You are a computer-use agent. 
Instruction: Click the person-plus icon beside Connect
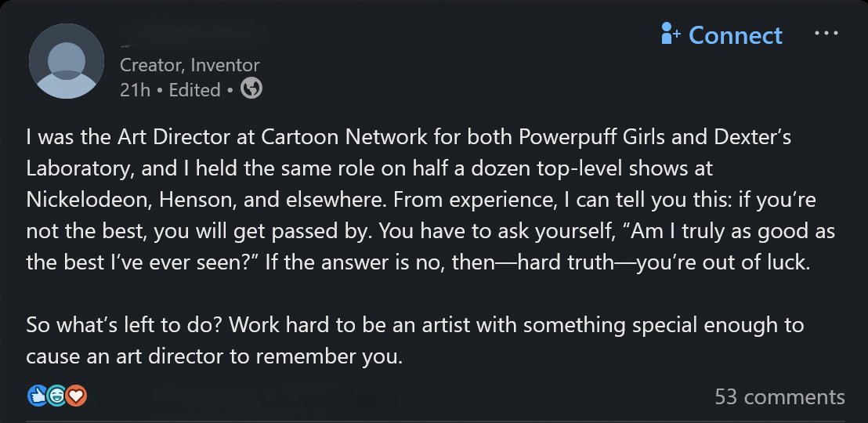pyautogui.click(x=671, y=34)
